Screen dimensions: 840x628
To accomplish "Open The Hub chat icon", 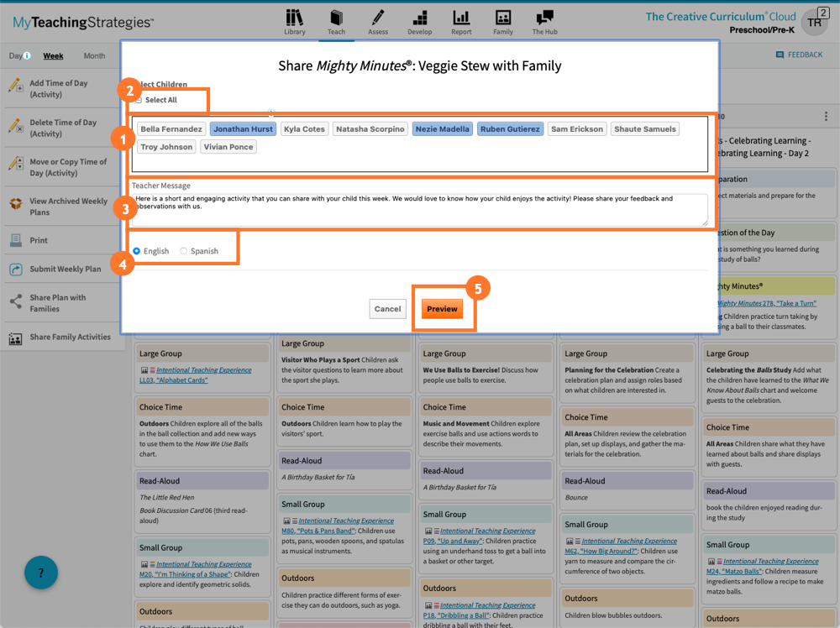I will 544,18.
